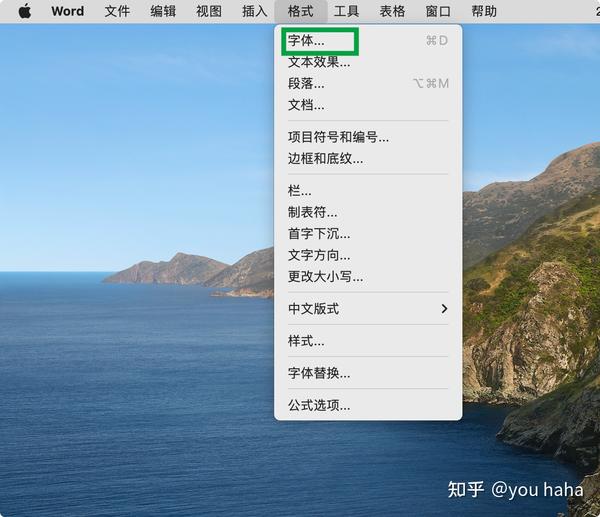This screenshot has width=600, height=517.
Task: Open the 视图 menu
Action: pos(209,11)
